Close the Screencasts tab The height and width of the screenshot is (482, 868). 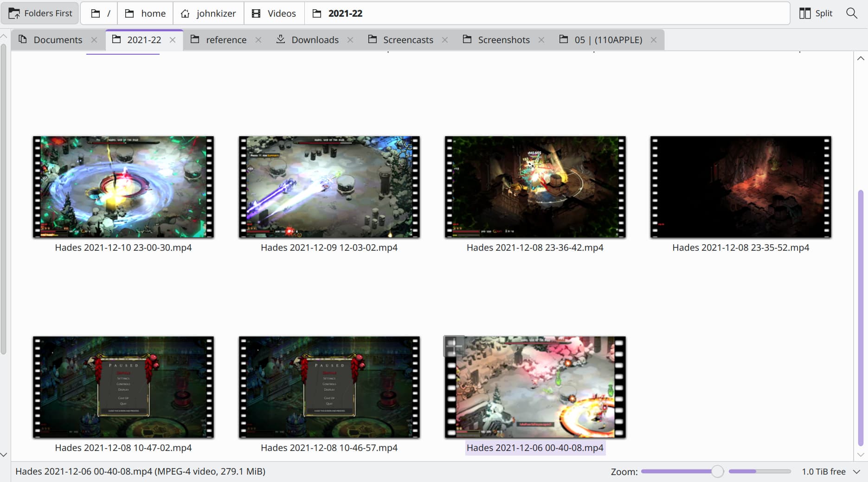(x=445, y=40)
